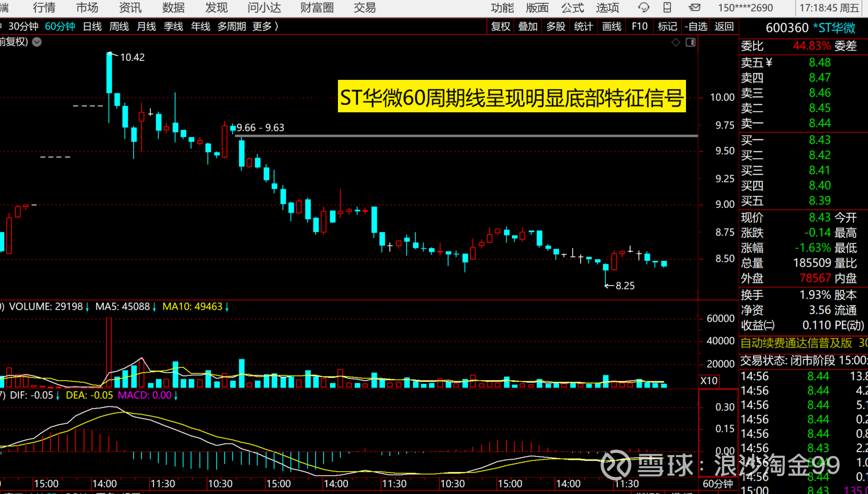This screenshot has height=494, width=868.
Task: Click the 10.42 high price marker on chart
Action: (x=132, y=57)
